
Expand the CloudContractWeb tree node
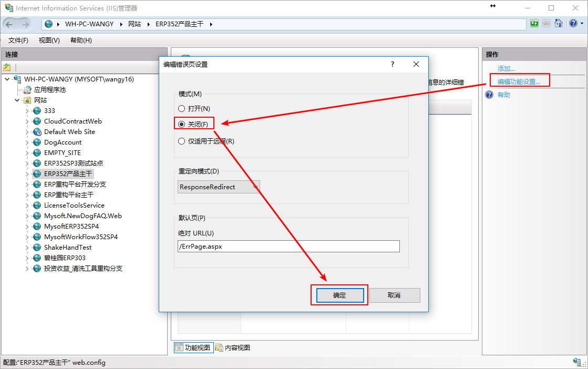click(27, 121)
